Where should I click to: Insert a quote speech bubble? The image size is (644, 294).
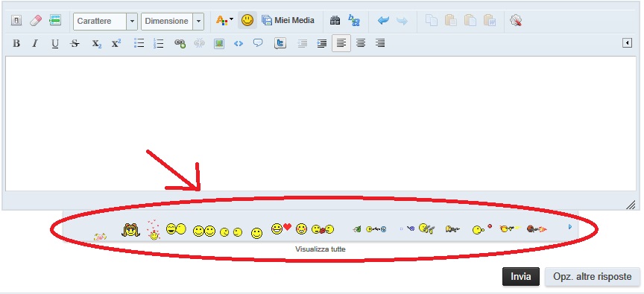click(257, 43)
